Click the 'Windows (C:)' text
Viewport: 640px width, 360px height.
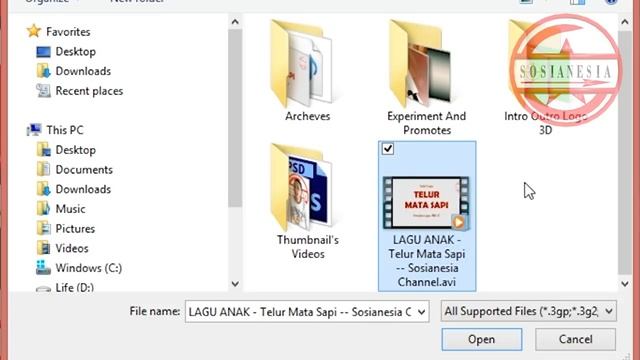[x=89, y=268]
